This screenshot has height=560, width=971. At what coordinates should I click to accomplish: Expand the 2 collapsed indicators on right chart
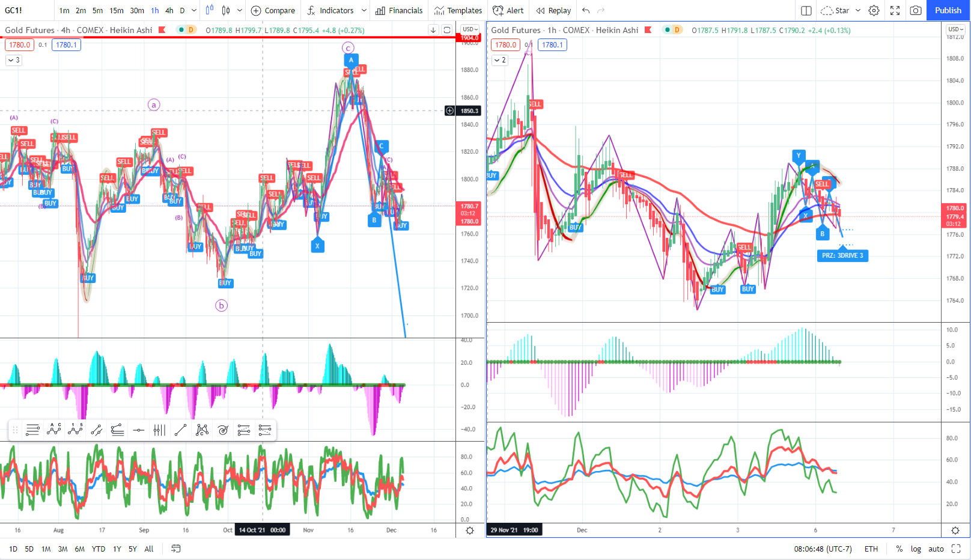pyautogui.click(x=500, y=60)
